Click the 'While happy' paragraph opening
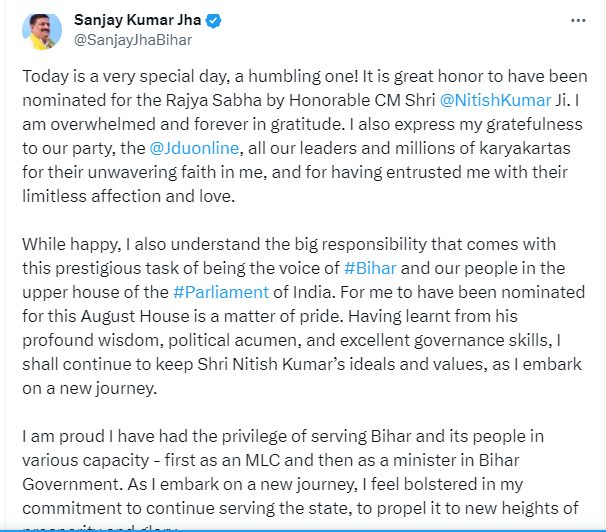606x532 pixels. click(x=71, y=245)
